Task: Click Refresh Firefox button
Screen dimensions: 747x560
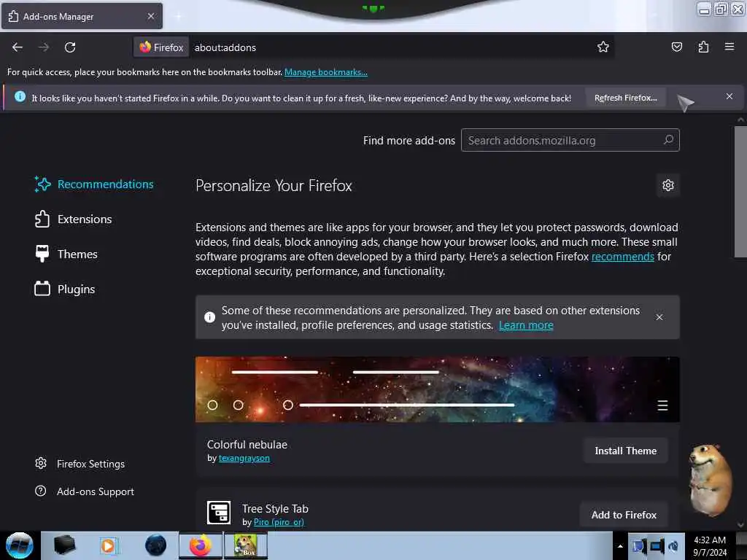Action: click(625, 98)
